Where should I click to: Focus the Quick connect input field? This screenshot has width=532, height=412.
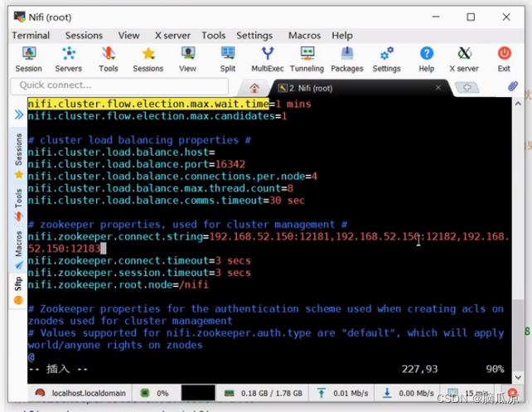coord(120,85)
